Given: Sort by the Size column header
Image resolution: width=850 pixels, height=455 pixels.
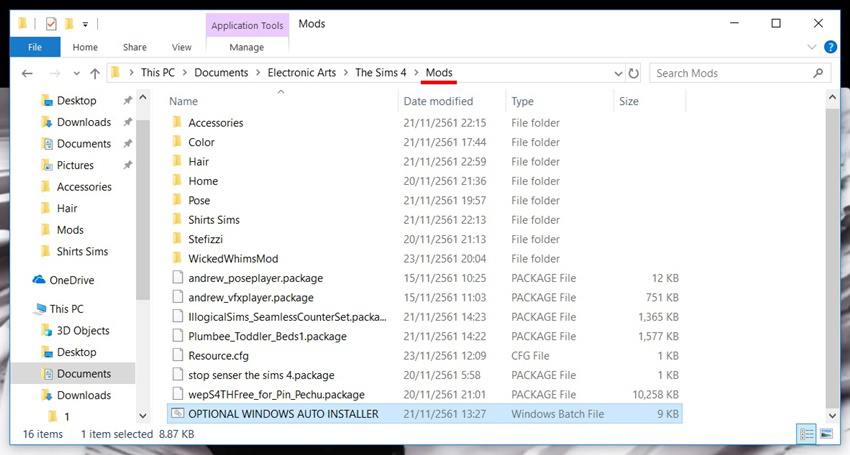Looking at the screenshot, I should (x=628, y=101).
